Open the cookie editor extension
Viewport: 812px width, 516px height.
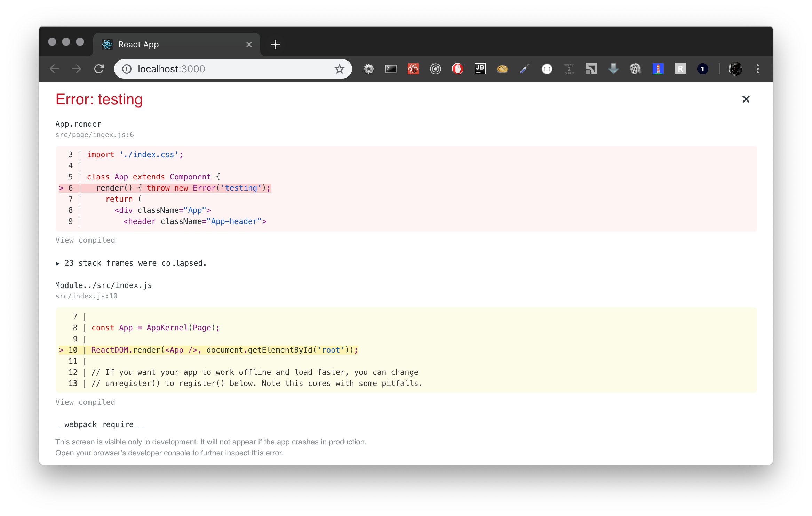pyautogui.click(x=502, y=69)
